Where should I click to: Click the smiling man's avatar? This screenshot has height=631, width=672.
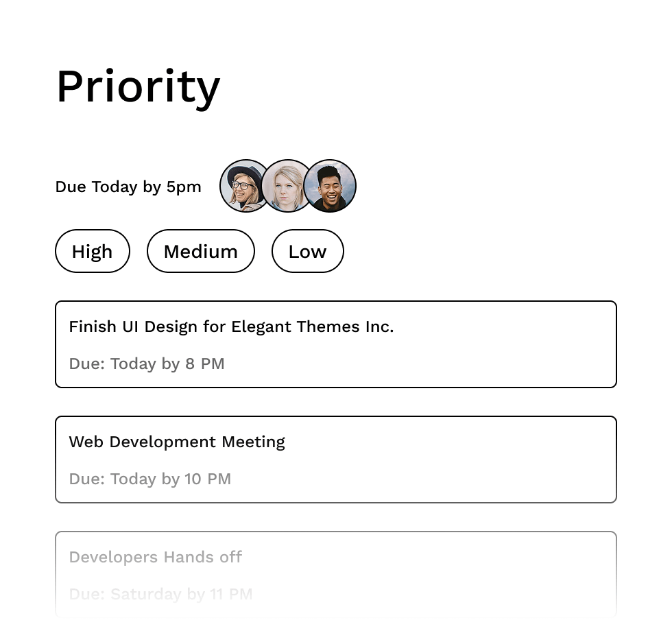331,185
